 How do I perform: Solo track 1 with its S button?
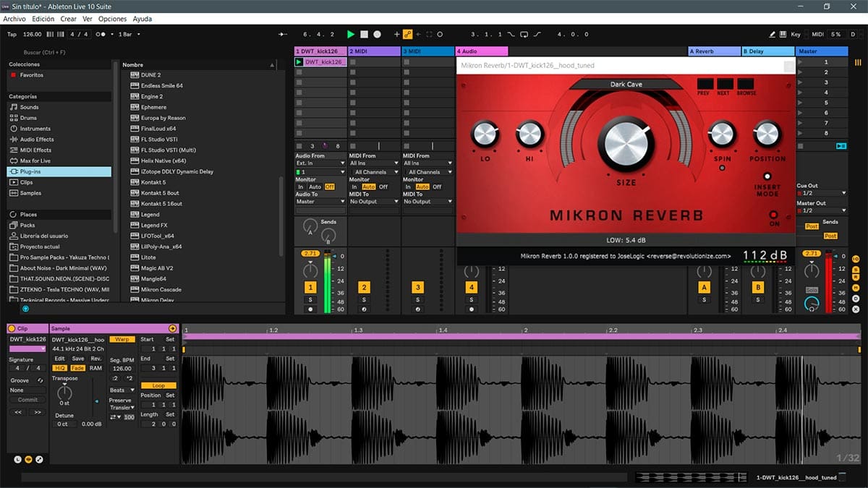pos(310,299)
